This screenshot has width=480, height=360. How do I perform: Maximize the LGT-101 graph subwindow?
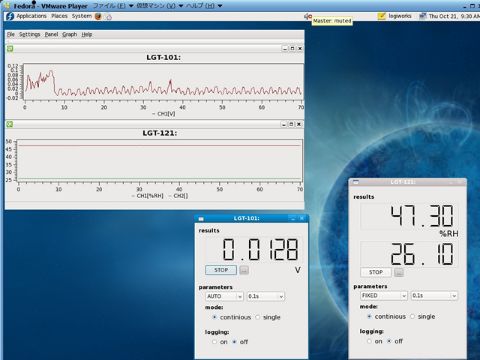(x=292, y=49)
